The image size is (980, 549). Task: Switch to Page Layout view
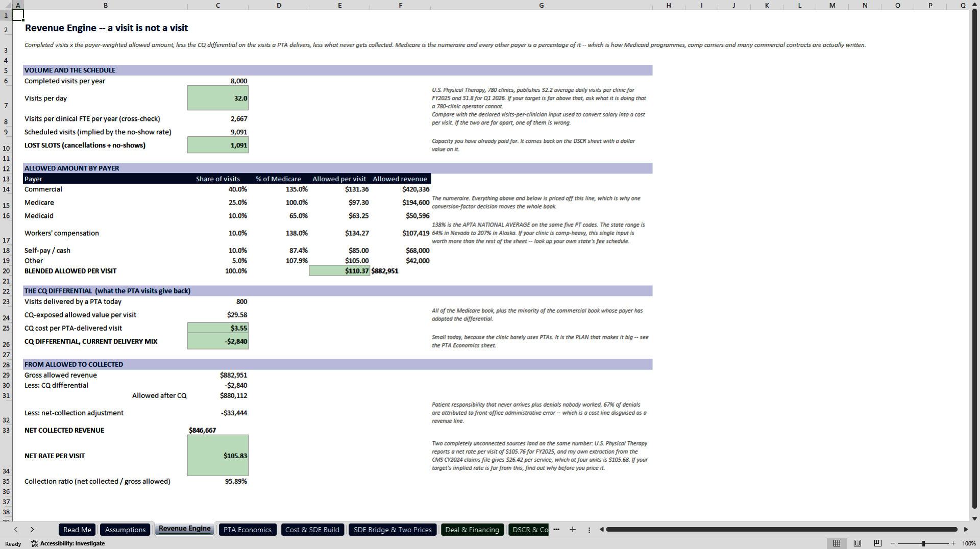pyautogui.click(x=857, y=543)
